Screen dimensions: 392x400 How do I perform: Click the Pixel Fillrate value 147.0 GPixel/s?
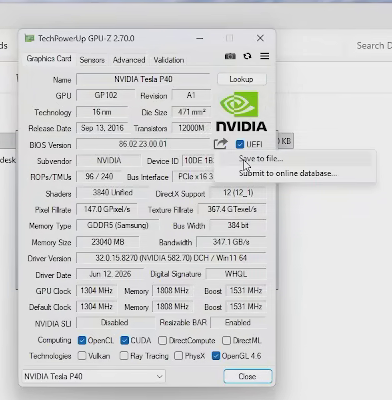point(107,209)
